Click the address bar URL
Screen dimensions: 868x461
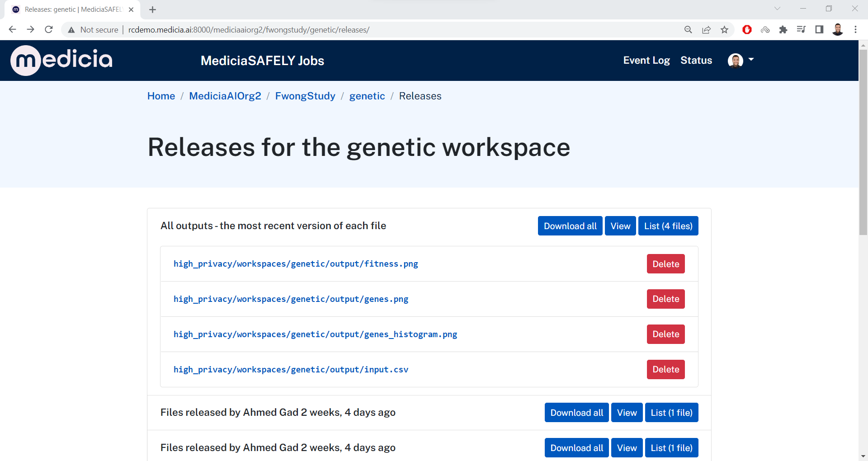pos(249,30)
